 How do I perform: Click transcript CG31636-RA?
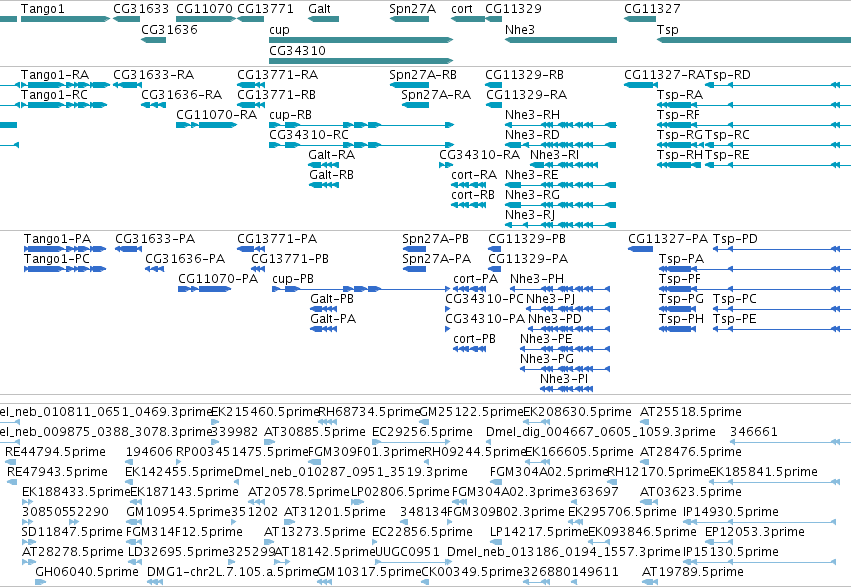pos(181,95)
